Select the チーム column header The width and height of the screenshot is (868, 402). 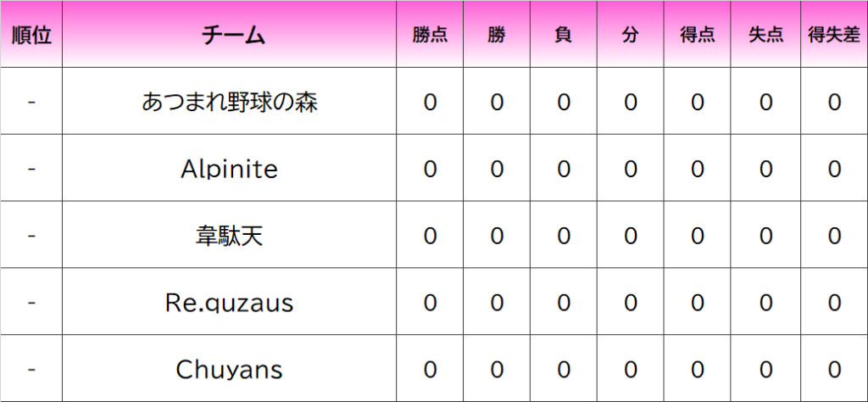230,36
